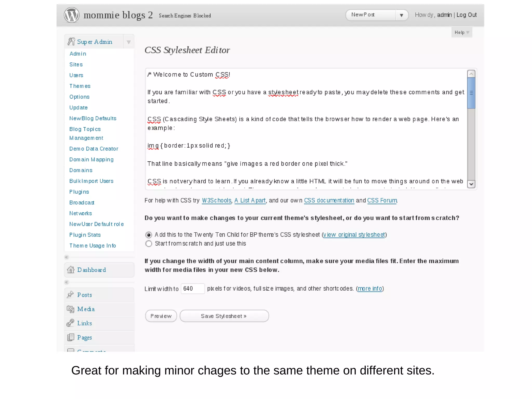Open Demo Data Creator
This screenshot has height=399, width=532.
(x=94, y=148)
